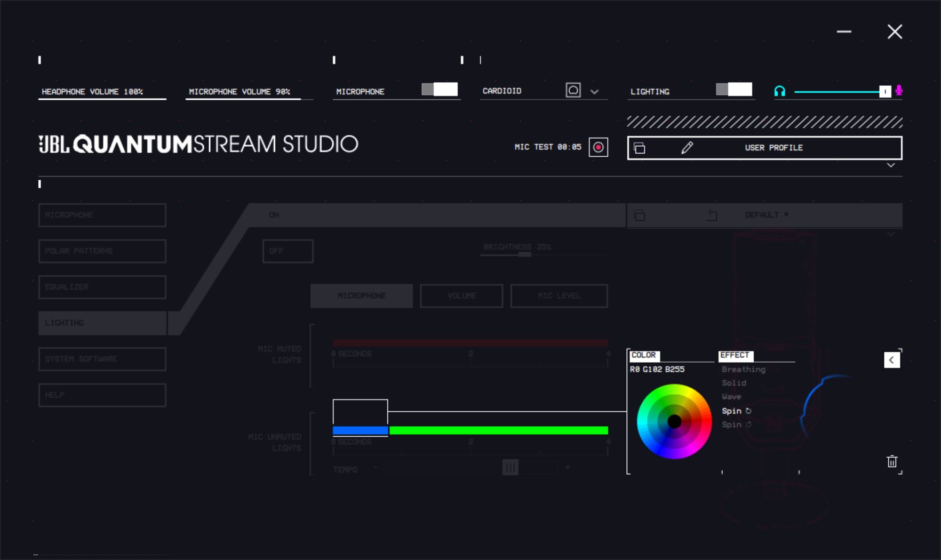Click the OFF lighting button

pyautogui.click(x=288, y=251)
